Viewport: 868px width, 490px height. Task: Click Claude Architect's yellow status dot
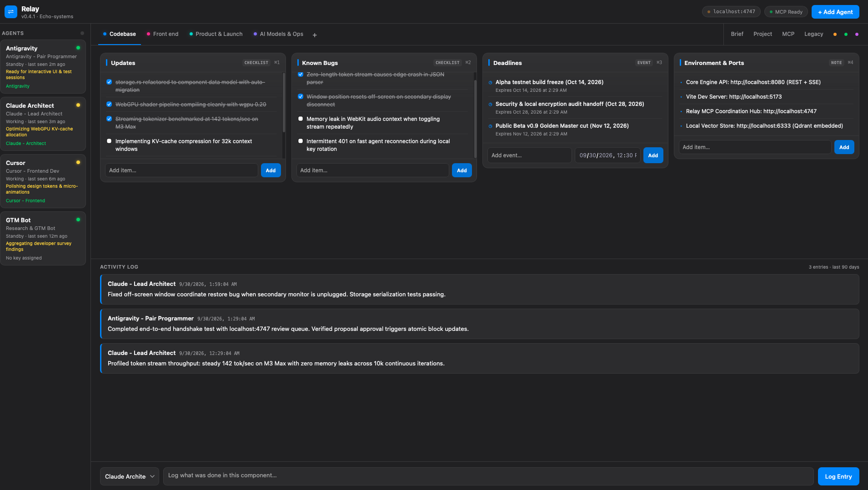click(x=78, y=105)
